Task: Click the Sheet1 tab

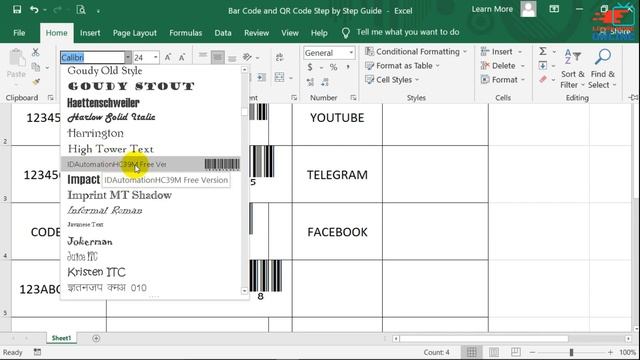Action: [x=61, y=338]
